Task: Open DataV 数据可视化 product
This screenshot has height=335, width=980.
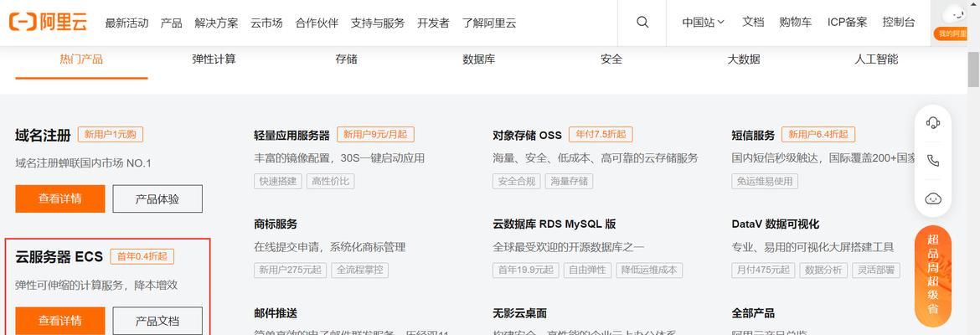Action: pos(775,224)
